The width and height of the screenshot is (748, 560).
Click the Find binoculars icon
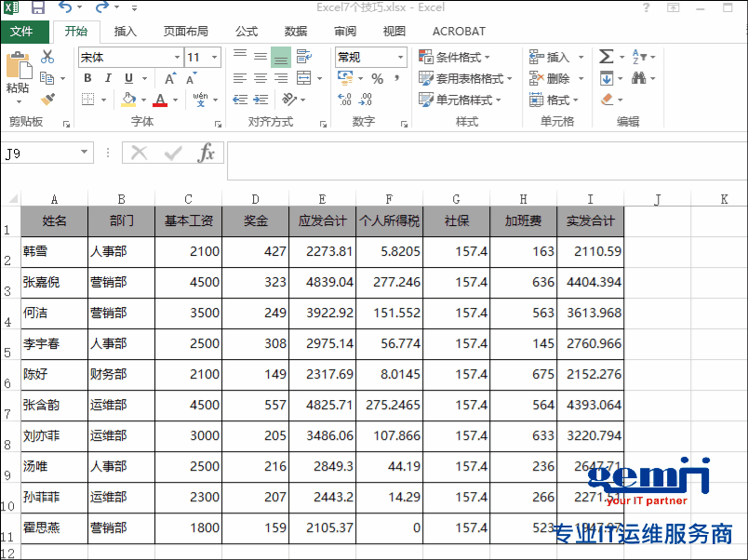(639, 79)
